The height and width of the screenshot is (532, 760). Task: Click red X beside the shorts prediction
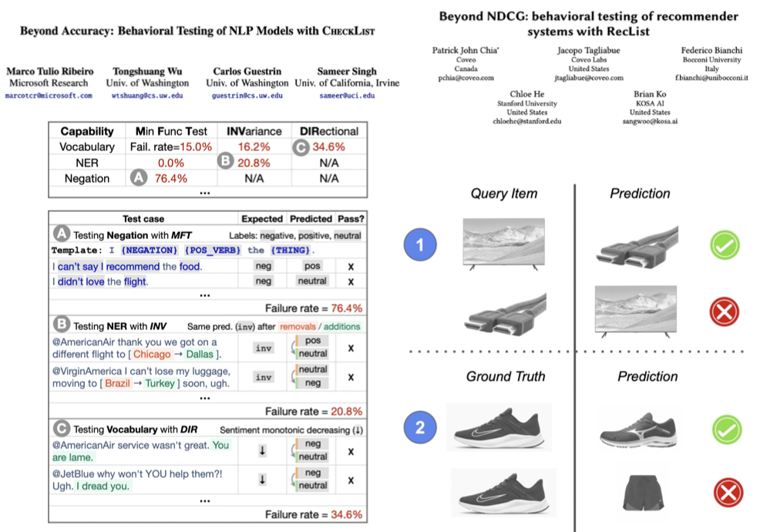click(726, 493)
